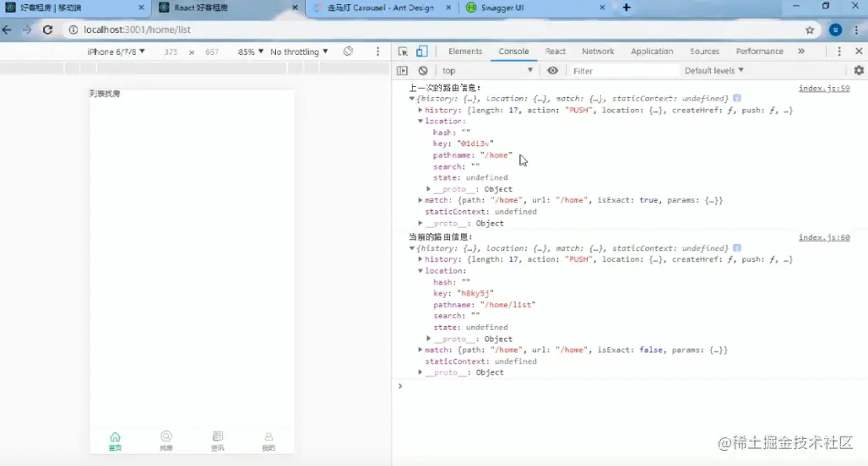This screenshot has width=868, height=466.
Task: Open Chrome's three-dot menu
Action: coord(856,30)
